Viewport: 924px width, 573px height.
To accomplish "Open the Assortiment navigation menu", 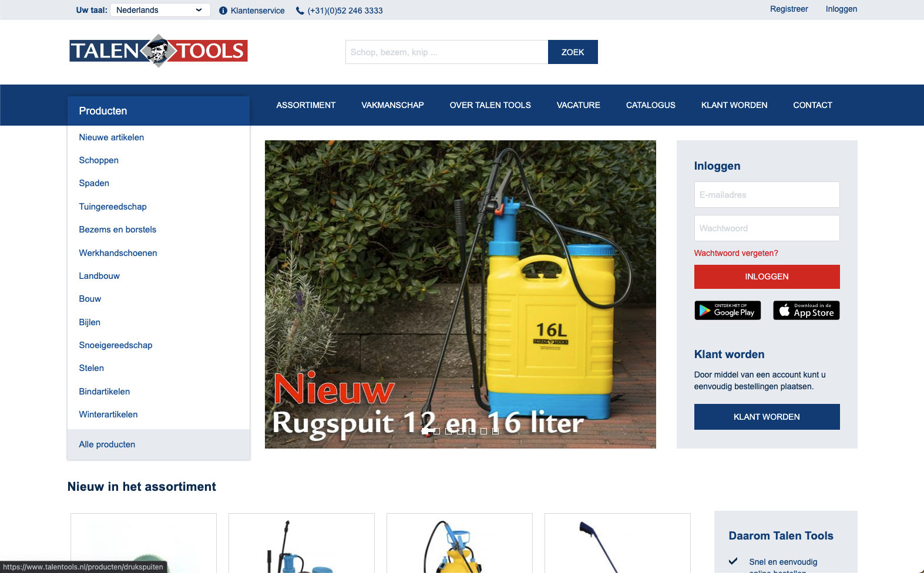I will [x=306, y=105].
